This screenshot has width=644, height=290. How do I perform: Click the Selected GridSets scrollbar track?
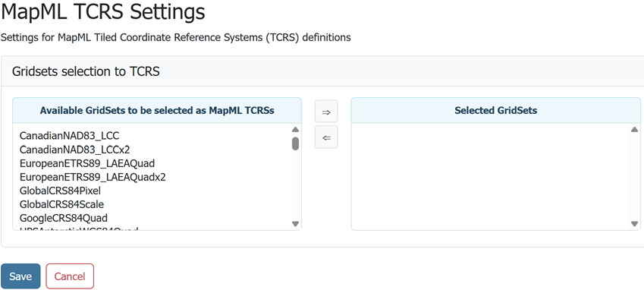pos(634,177)
